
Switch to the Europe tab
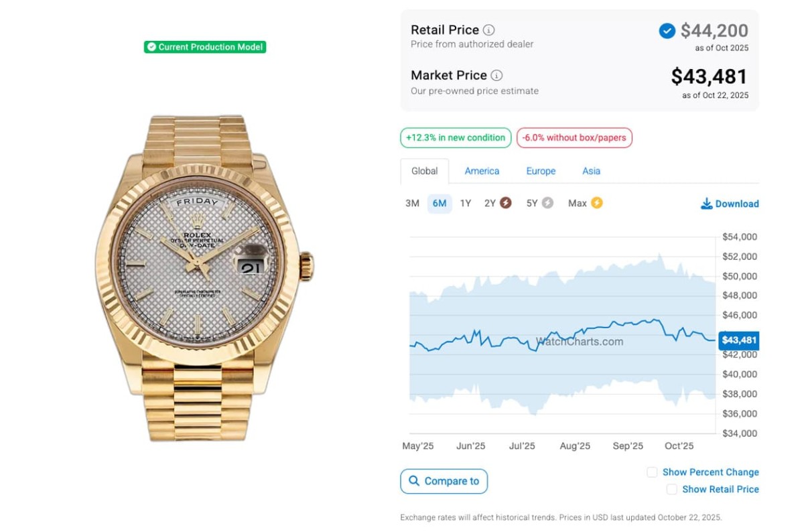[541, 171]
